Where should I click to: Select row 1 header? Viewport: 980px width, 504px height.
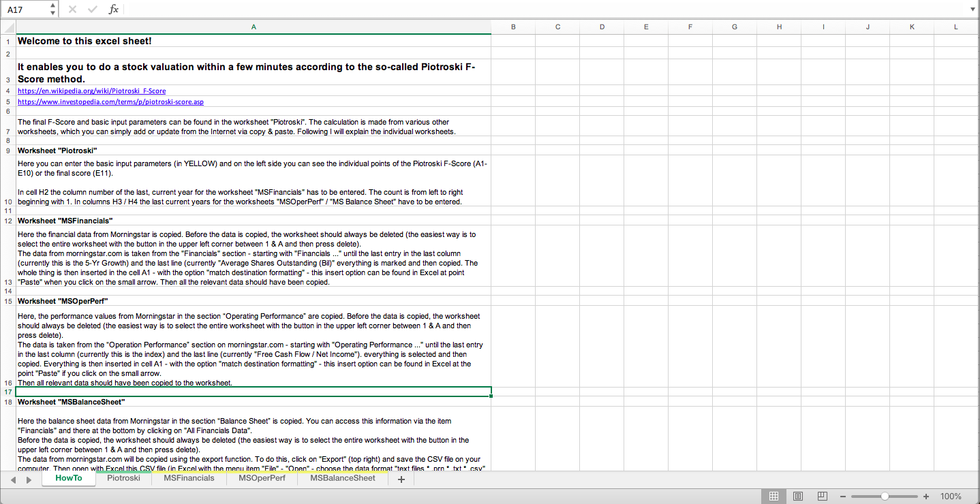[7, 42]
